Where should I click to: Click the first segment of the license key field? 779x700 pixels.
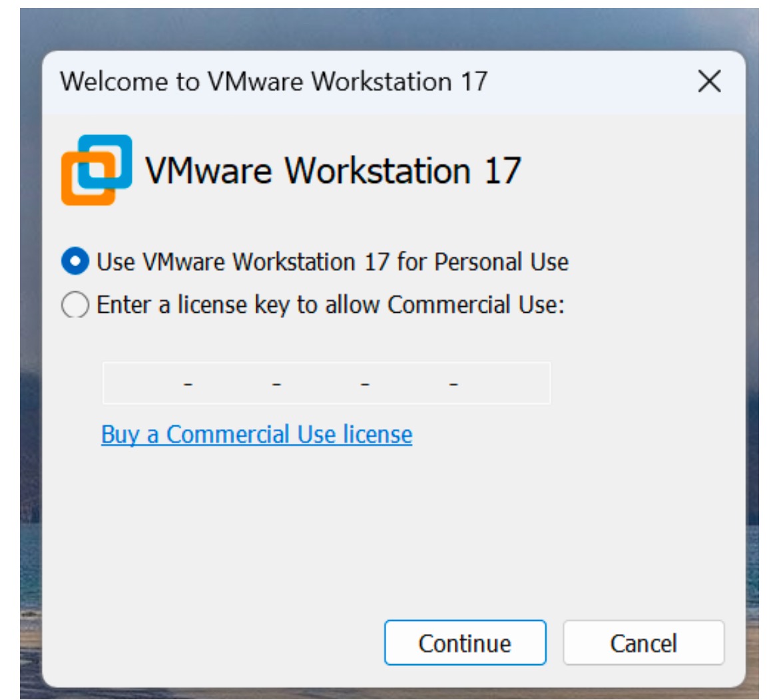[x=145, y=383]
